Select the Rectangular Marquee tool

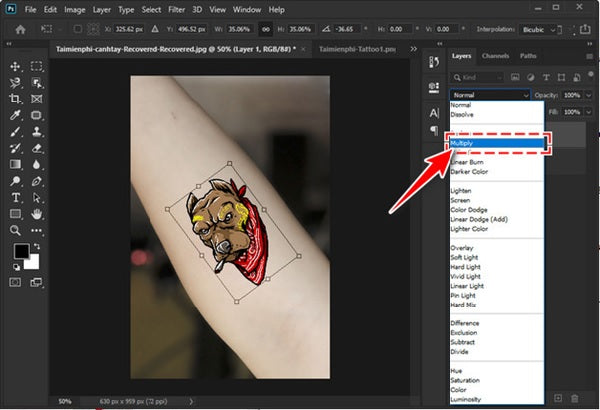37,66
